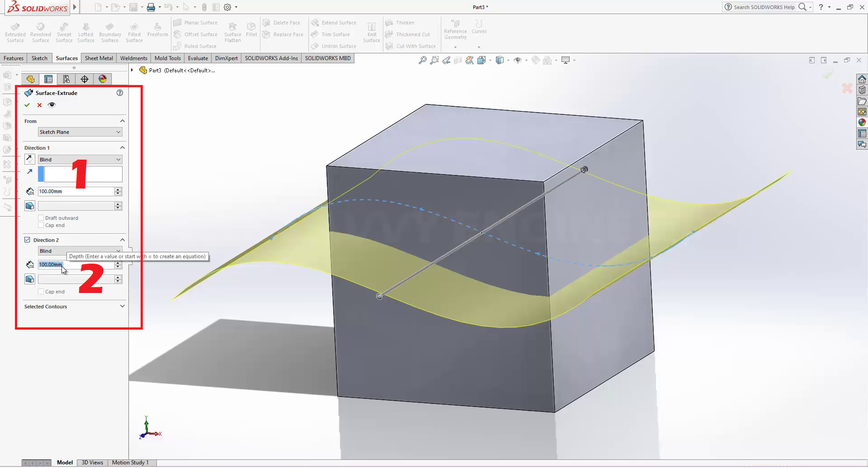The height and width of the screenshot is (468, 868).
Task: Open the From Sketch Plane dropdown
Action: tap(80, 132)
